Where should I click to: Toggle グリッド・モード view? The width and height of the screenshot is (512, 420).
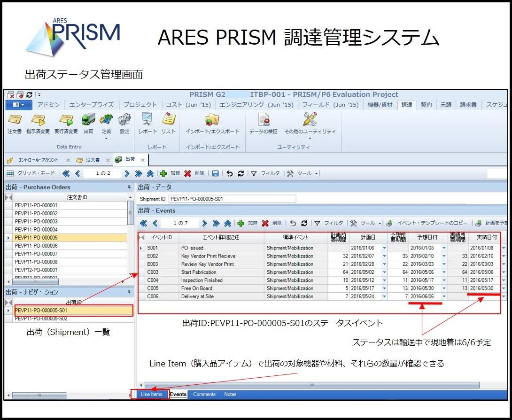pyautogui.click(x=31, y=173)
